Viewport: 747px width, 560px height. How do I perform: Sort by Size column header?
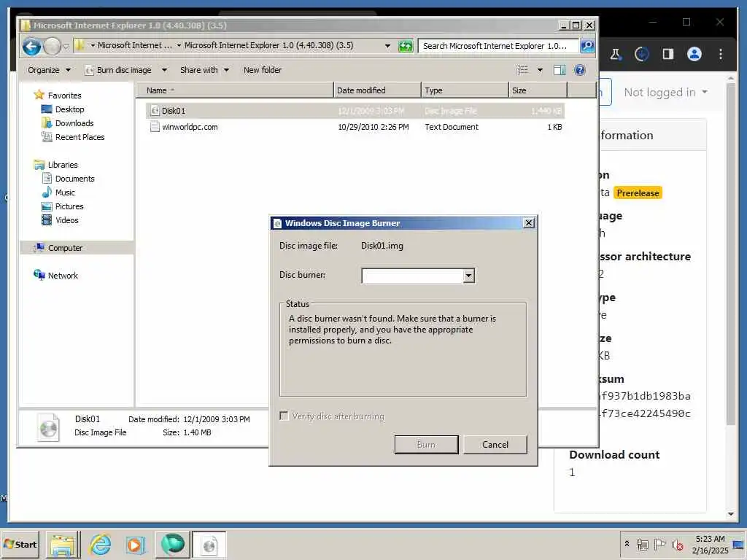[538, 90]
